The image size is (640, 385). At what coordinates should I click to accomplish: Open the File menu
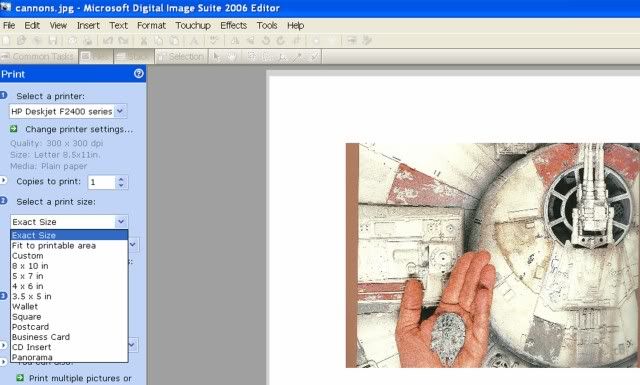9,25
